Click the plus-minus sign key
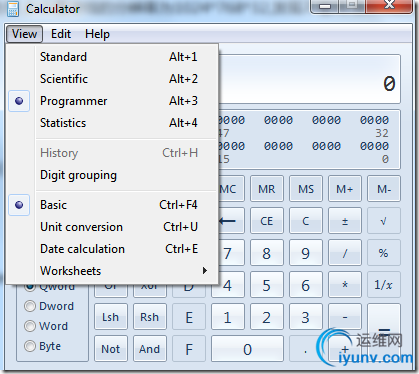 point(345,221)
